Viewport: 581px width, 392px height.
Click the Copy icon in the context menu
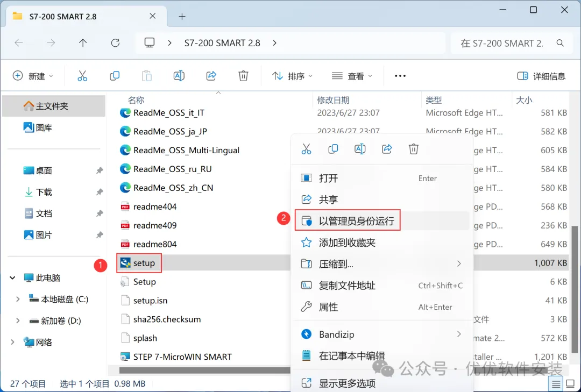tap(333, 149)
